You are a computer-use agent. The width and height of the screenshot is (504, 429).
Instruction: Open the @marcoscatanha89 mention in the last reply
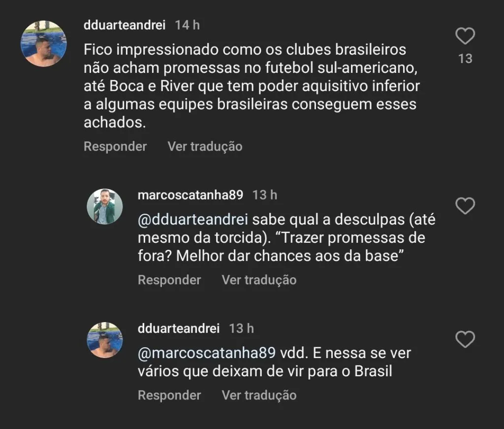pos(207,353)
